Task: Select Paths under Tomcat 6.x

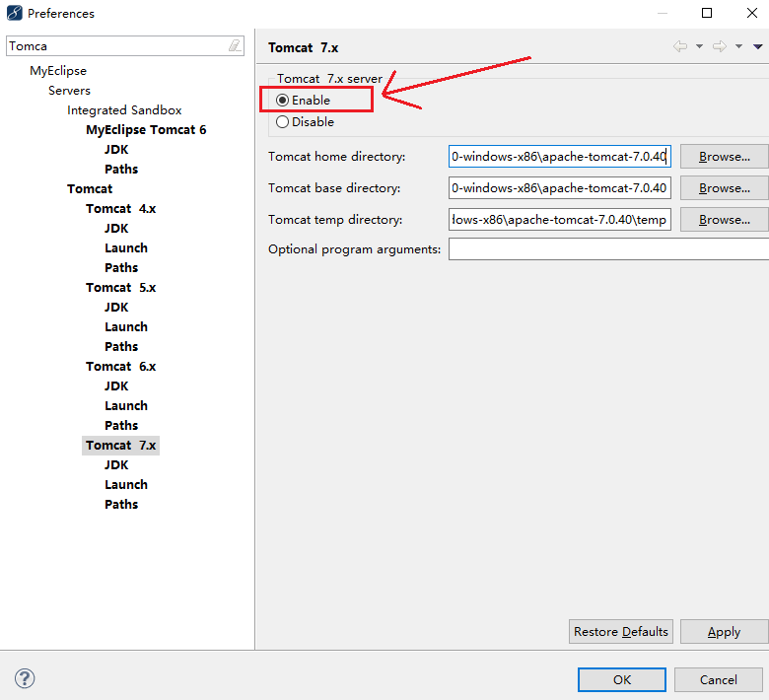Action: 121,426
